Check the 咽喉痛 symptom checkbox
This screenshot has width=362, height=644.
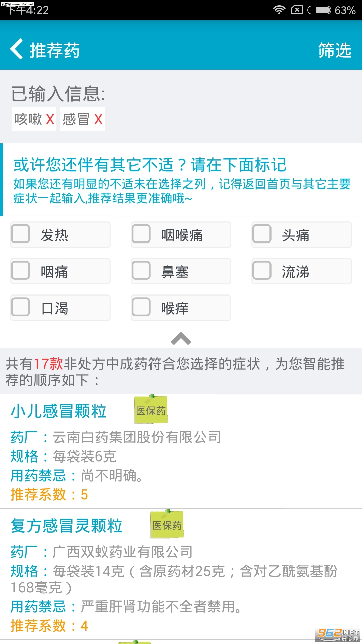[x=141, y=234]
